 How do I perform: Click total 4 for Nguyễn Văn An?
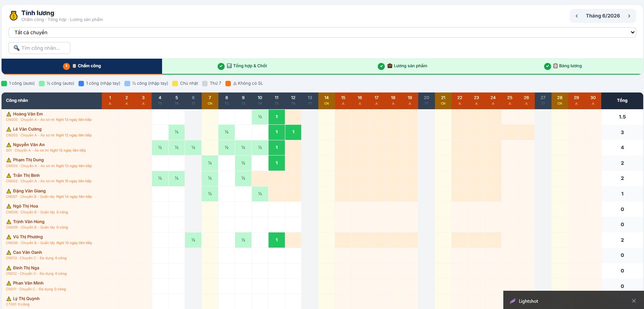(622, 148)
